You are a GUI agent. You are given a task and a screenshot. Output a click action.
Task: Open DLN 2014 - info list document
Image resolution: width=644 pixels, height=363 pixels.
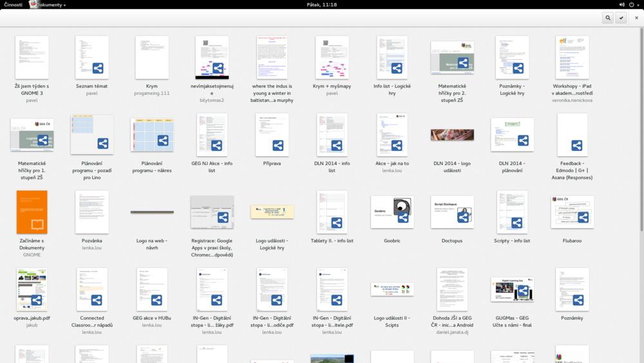pos(332,135)
